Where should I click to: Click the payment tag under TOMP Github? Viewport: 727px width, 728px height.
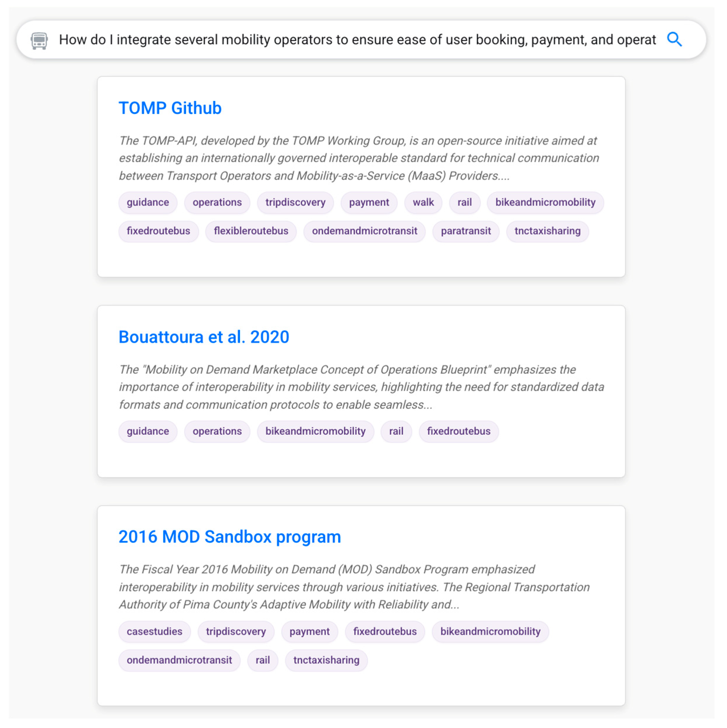click(x=368, y=202)
